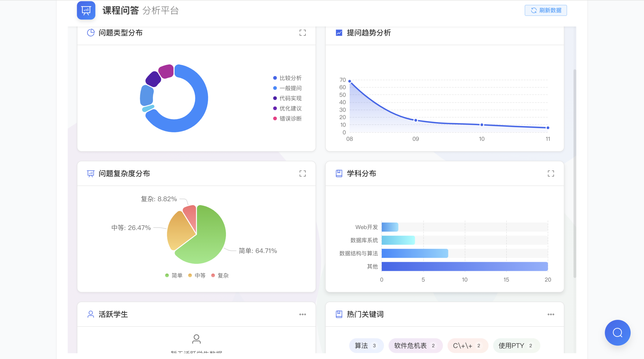Click the floating blue chat search button
Screen dimensions: 644x359
[617, 333]
